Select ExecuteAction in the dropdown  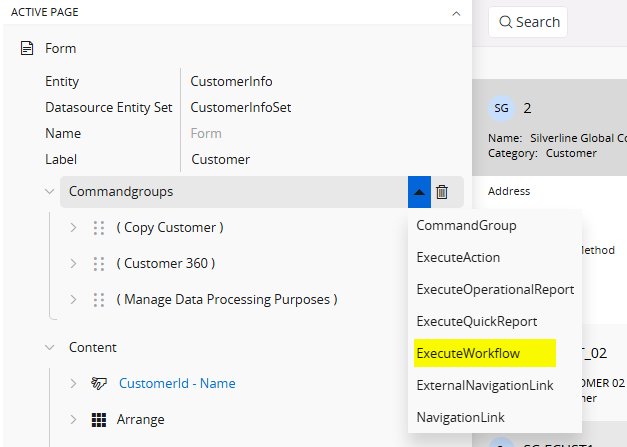coord(458,257)
